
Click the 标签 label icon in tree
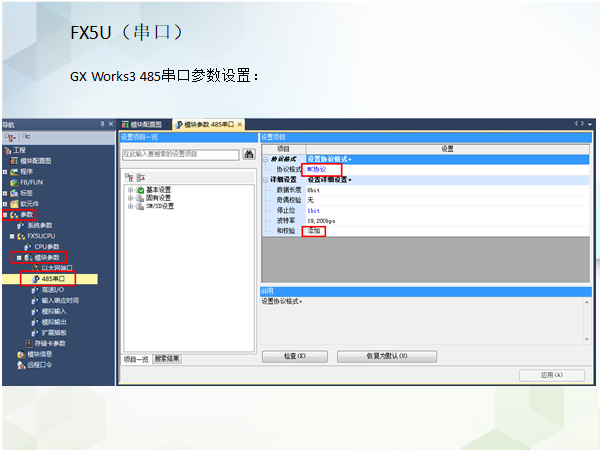[x=15, y=193]
